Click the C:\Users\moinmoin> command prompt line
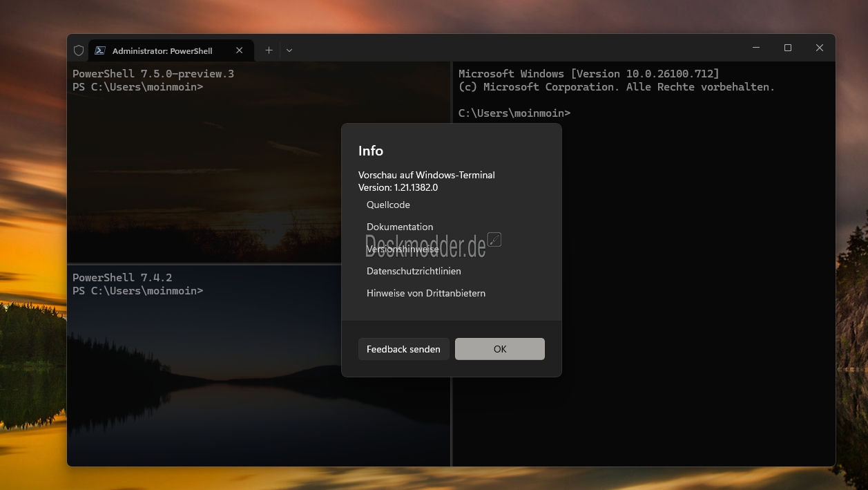Screen dimensions: 868x490 514,113
